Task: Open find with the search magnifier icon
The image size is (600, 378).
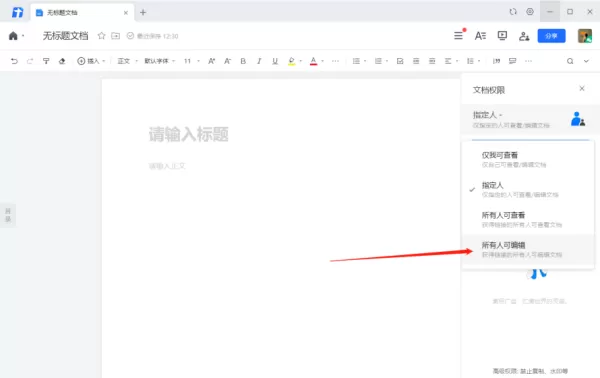Action: (570, 61)
